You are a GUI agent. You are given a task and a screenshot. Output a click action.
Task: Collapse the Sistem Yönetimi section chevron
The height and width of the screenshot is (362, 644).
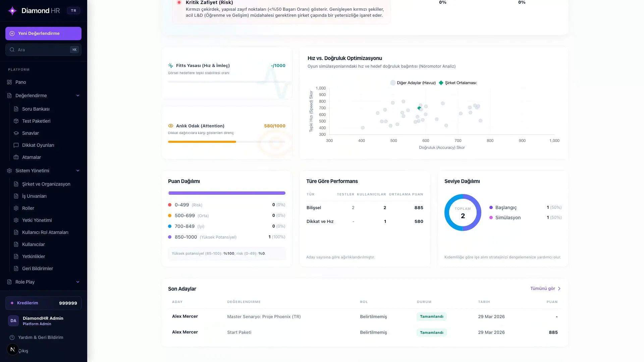[78, 171]
